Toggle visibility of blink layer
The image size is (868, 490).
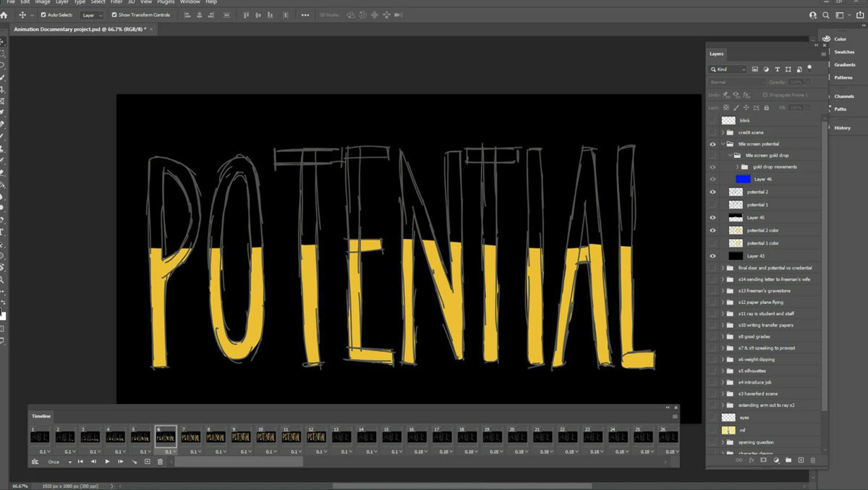712,121
